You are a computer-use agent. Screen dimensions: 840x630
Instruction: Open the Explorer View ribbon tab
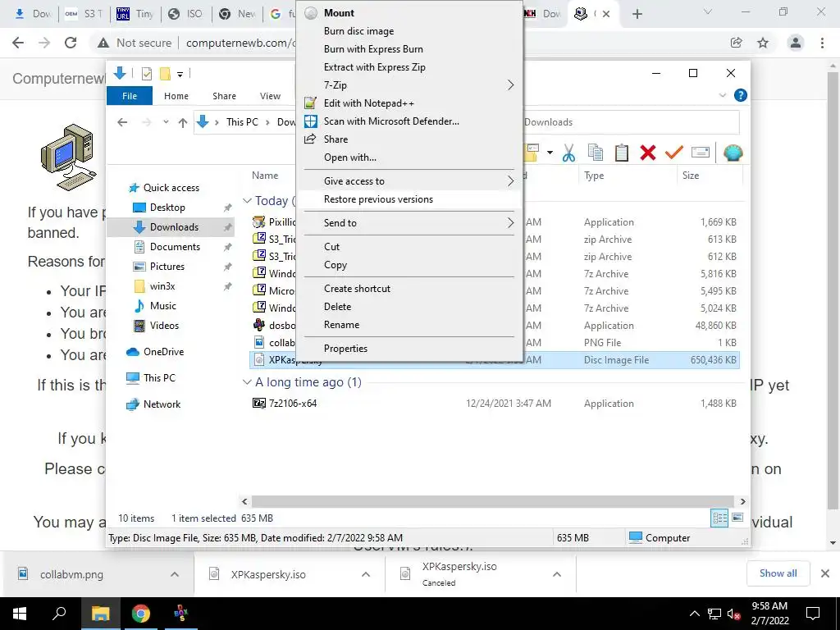(x=270, y=96)
